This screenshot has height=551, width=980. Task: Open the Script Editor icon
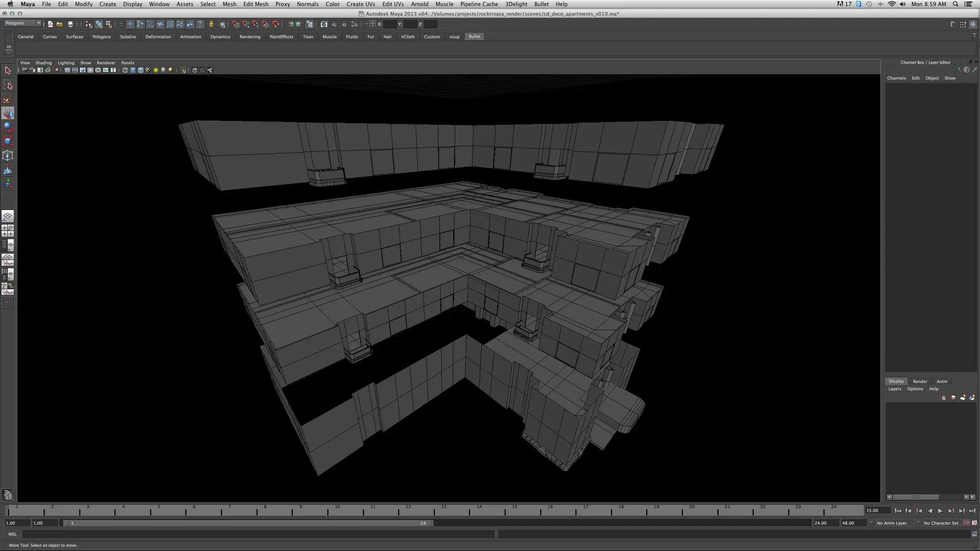[974, 534]
